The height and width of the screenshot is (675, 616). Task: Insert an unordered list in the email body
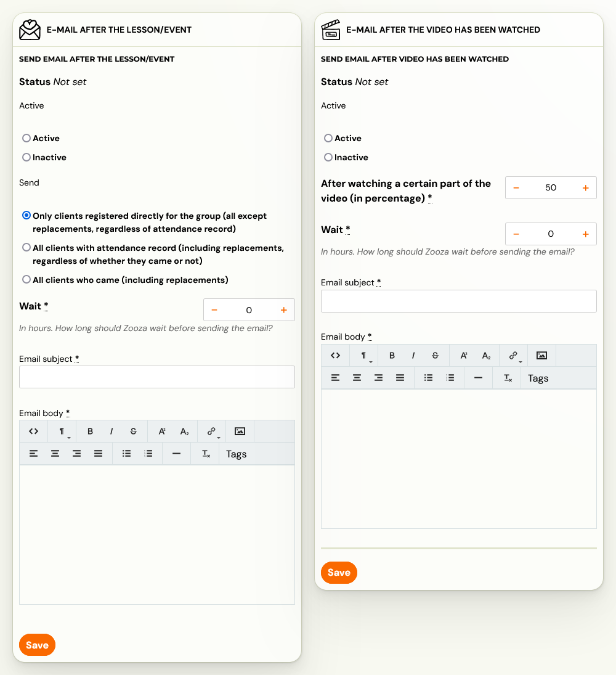[127, 453]
